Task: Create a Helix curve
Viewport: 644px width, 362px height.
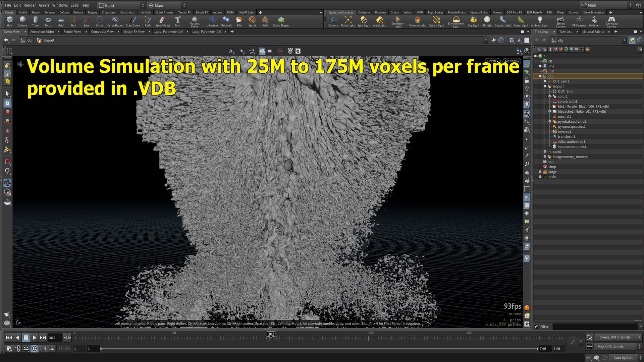Action: click(x=265, y=21)
